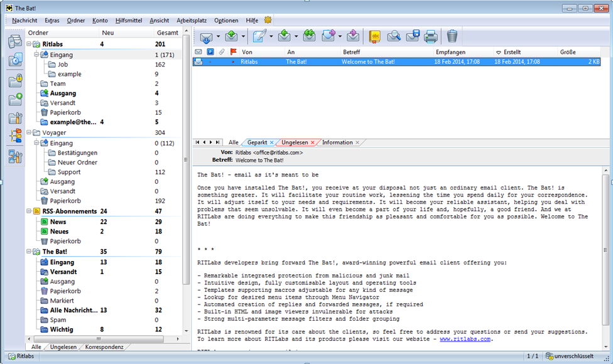
Task: Click the parked column header icon
Action: [210, 51]
